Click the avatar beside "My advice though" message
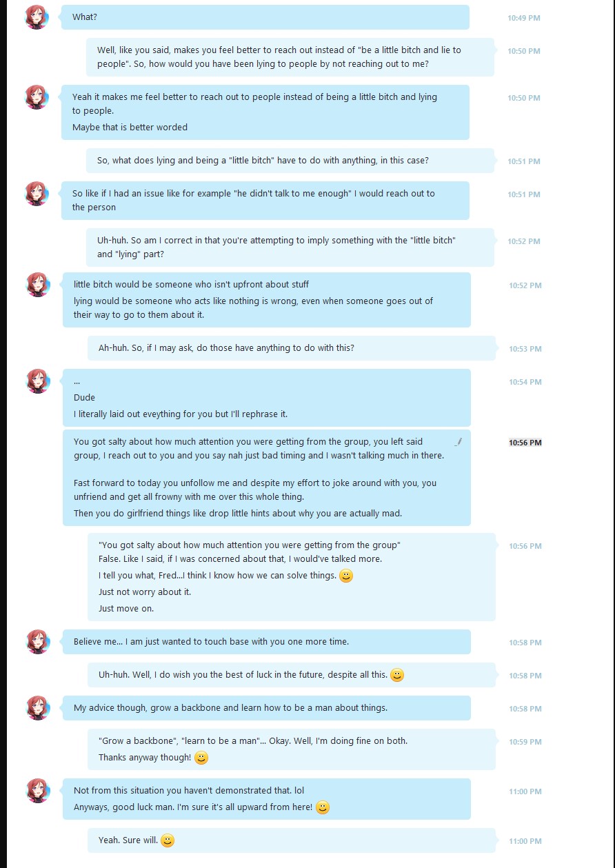This screenshot has width=615, height=868. (x=38, y=708)
